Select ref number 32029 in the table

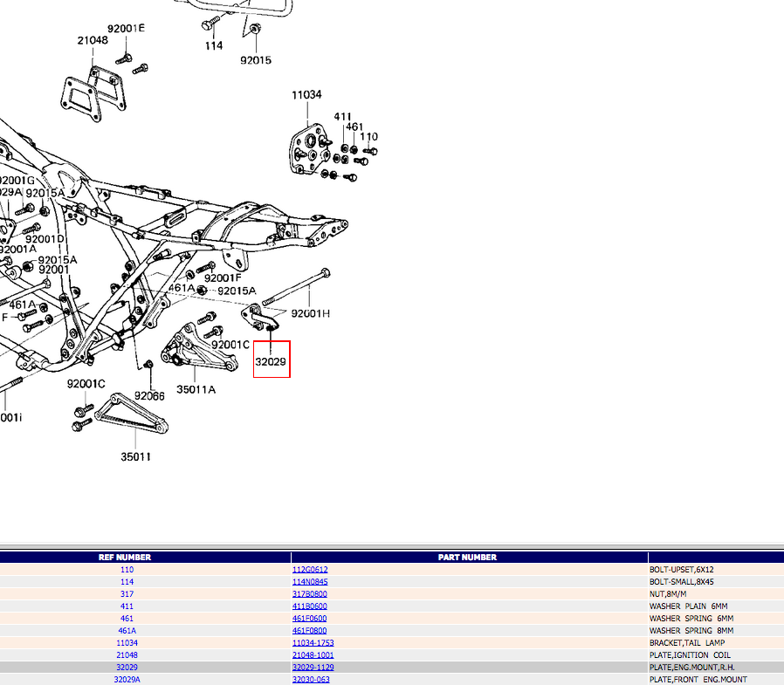(127, 668)
